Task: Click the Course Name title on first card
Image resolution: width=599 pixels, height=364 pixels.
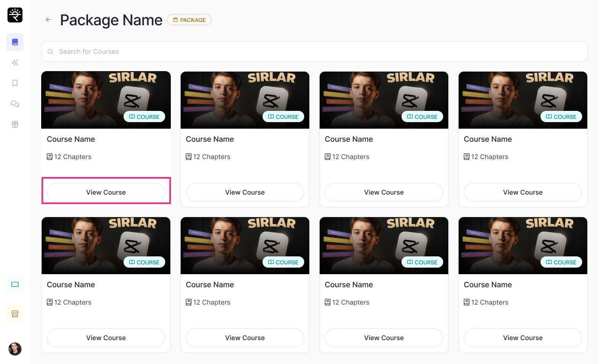Action: [71, 139]
